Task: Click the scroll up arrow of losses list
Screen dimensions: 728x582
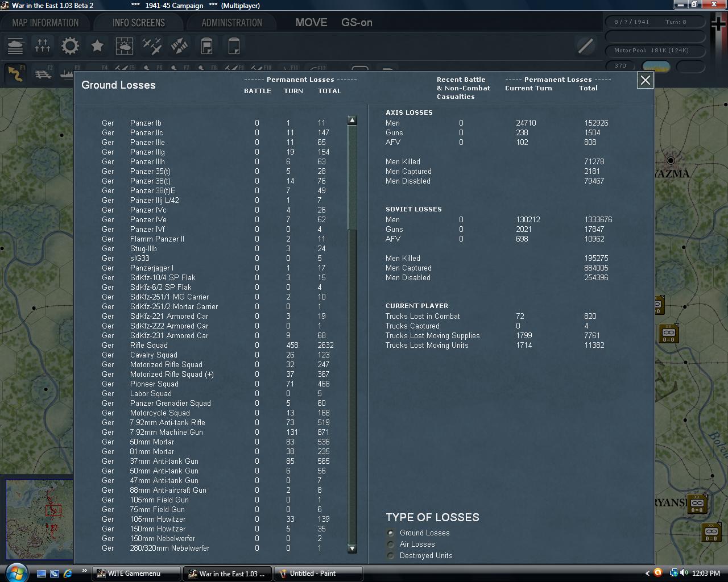Action: 352,120
